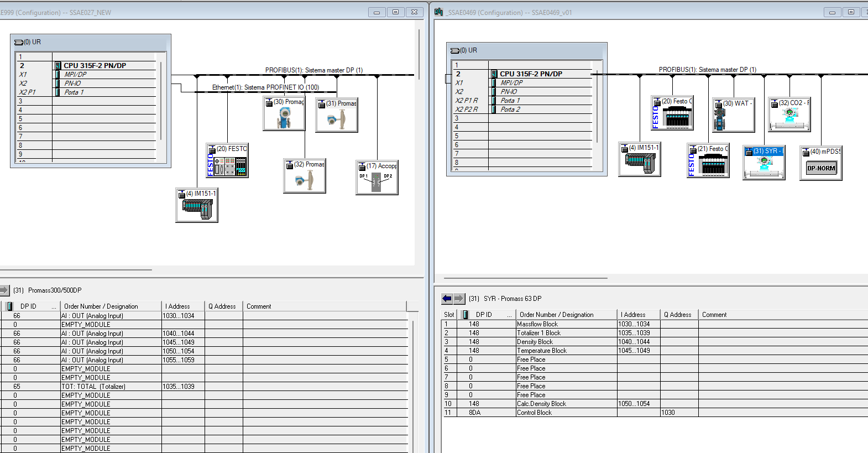Select MPI/DP row in right rack

522,82
